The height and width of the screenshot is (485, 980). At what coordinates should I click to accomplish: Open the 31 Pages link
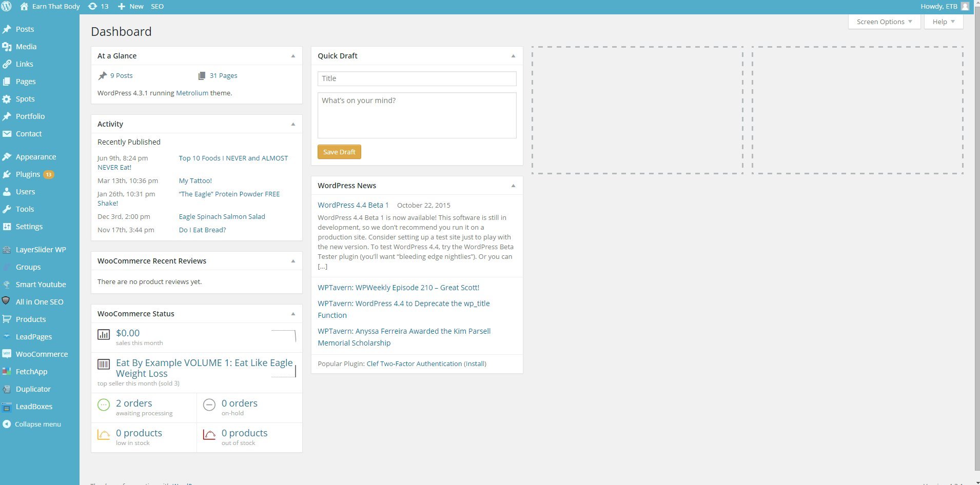coord(224,75)
